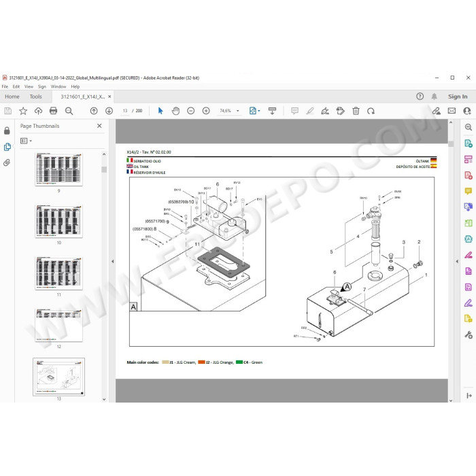The image size is (476, 476).
Task: Select the highlighter tool
Action: (309, 111)
